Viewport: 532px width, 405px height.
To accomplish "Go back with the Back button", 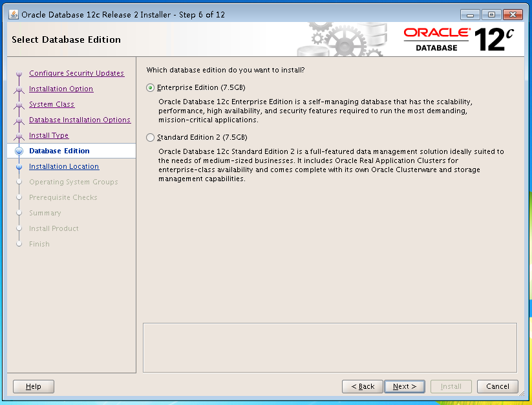I will [x=363, y=386].
